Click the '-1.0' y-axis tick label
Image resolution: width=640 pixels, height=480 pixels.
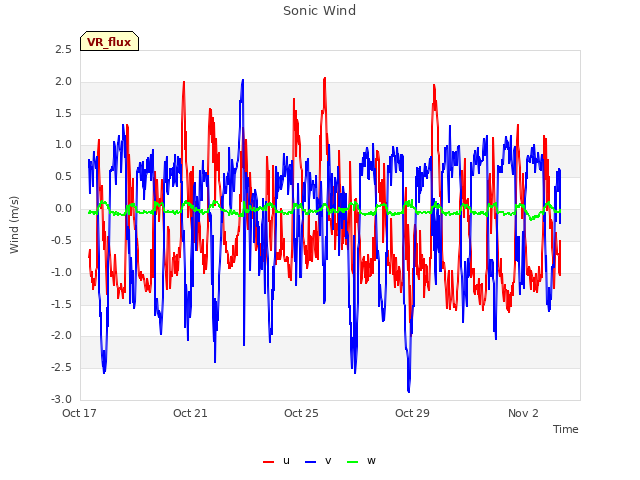[x=61, y=272]
